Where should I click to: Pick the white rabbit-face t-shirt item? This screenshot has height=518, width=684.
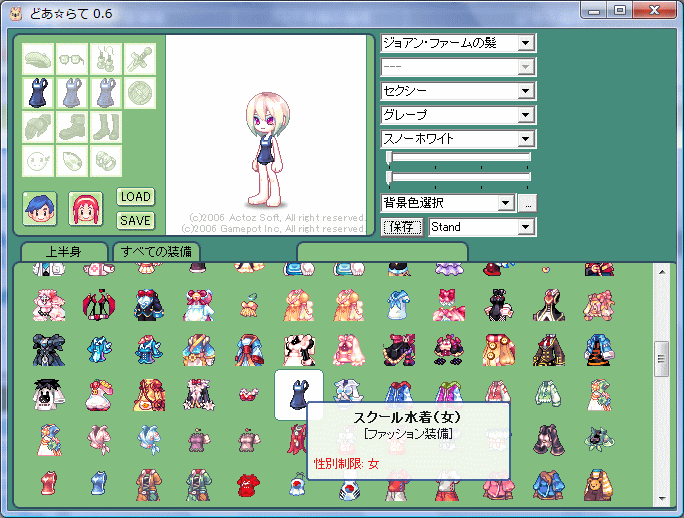49,395
